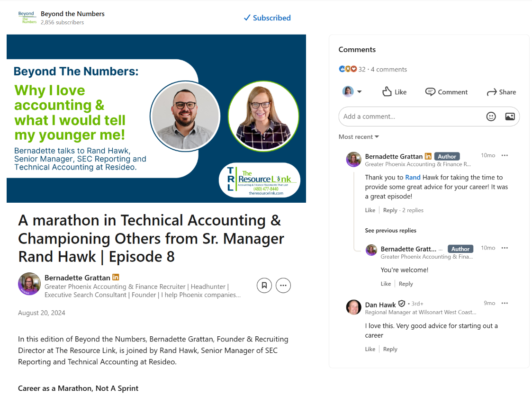Click the Beyond the Numbers newsletter logo
Viewport: 532px width, 395px height.
pyautogui.click(x=27, y=18)
